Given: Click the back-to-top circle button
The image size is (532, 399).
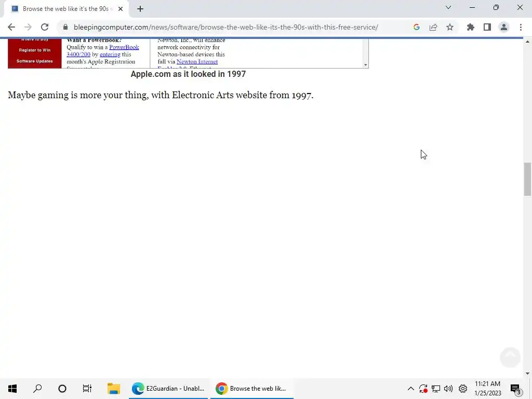Looking at the screenshot, I should point(510,357).
